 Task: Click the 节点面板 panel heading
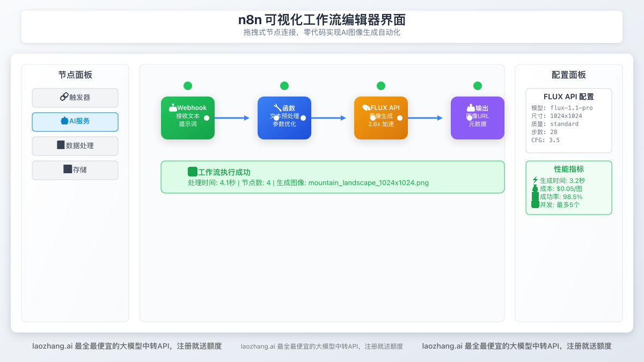coord(75,75)
